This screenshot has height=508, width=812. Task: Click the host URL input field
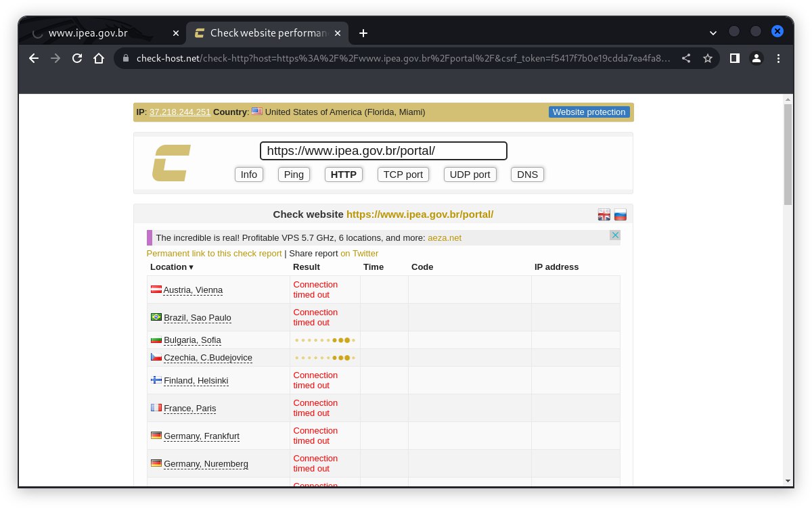(384, 151)
